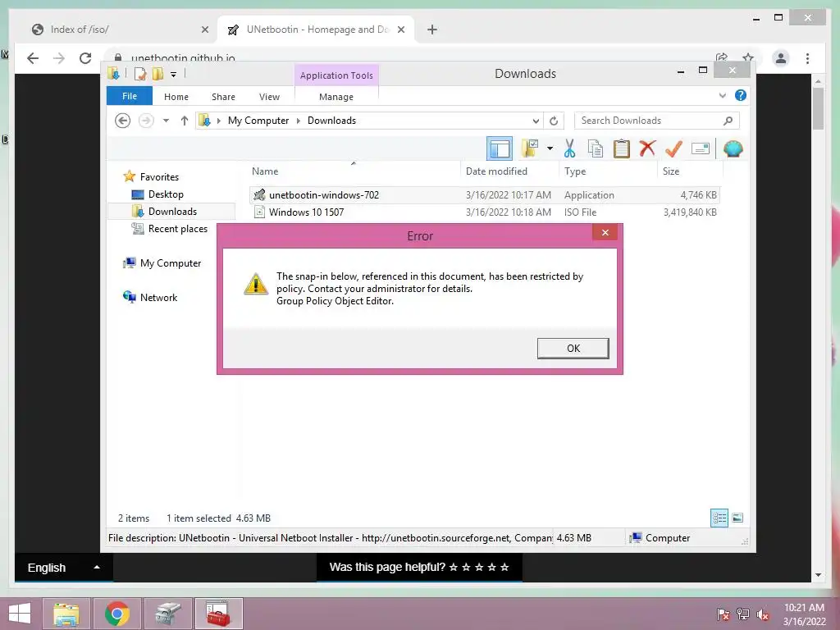Click the Explorer forward navigation arrow

pyautogui.click(x=146, y=121)
